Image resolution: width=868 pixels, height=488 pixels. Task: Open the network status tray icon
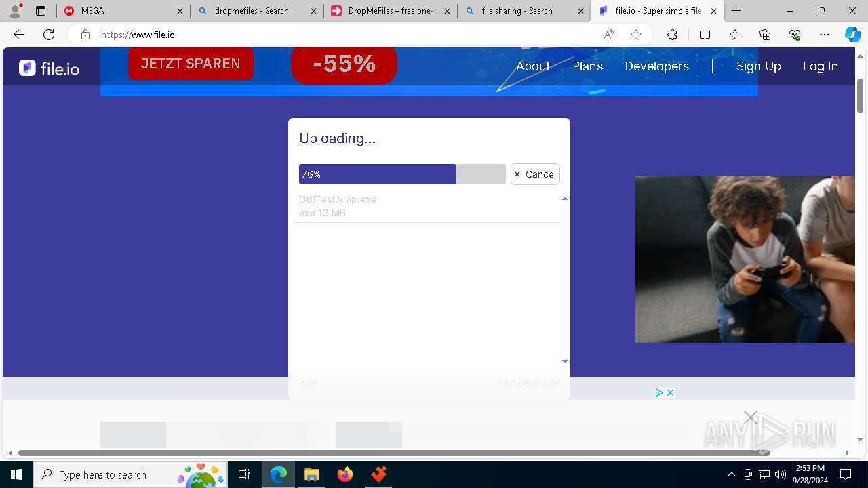click(764, 474)
